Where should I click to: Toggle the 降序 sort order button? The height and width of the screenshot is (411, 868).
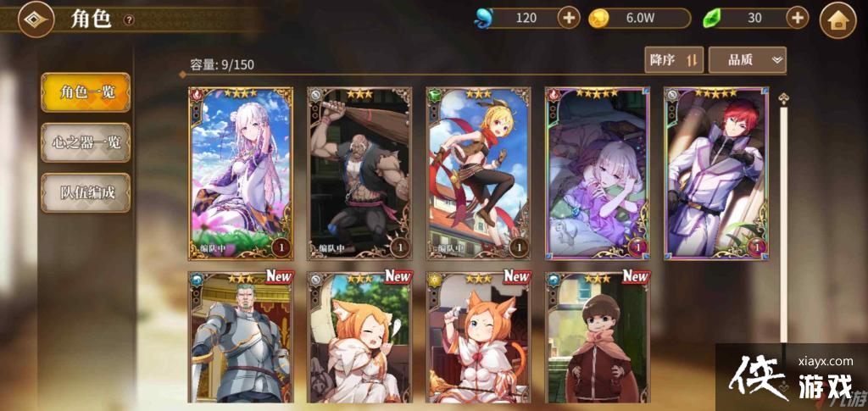click(674, 59)
